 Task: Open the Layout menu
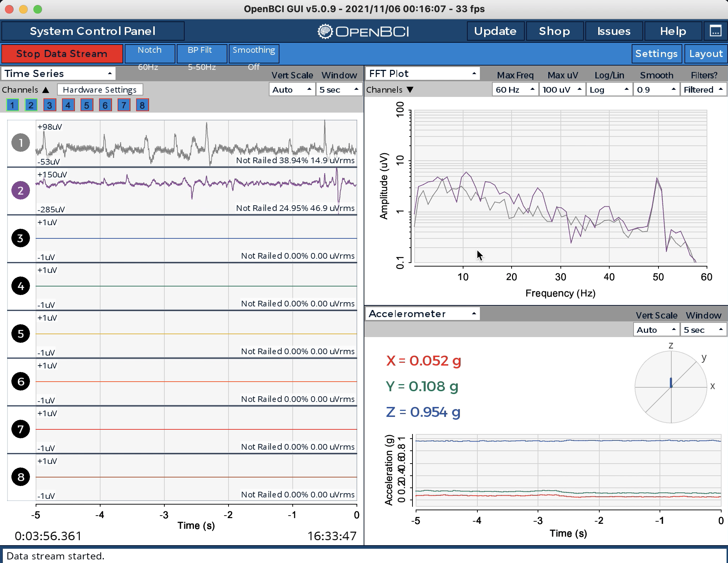(706, 54)
